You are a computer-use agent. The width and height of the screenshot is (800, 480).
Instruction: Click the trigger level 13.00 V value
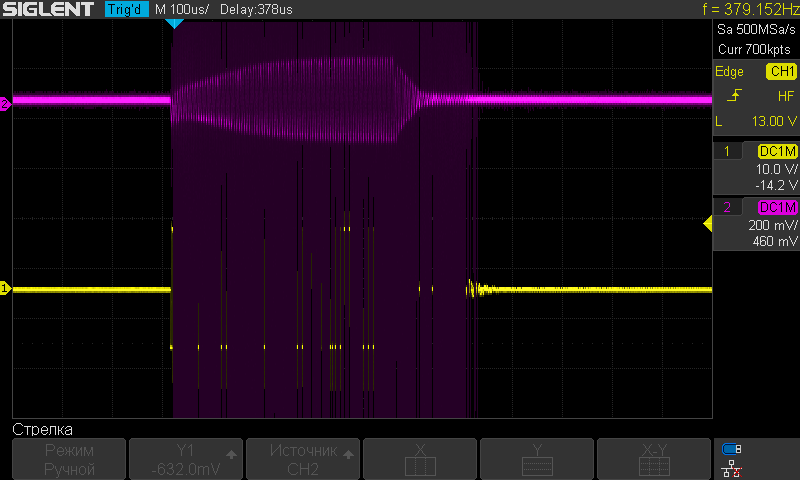click(774, 121)
